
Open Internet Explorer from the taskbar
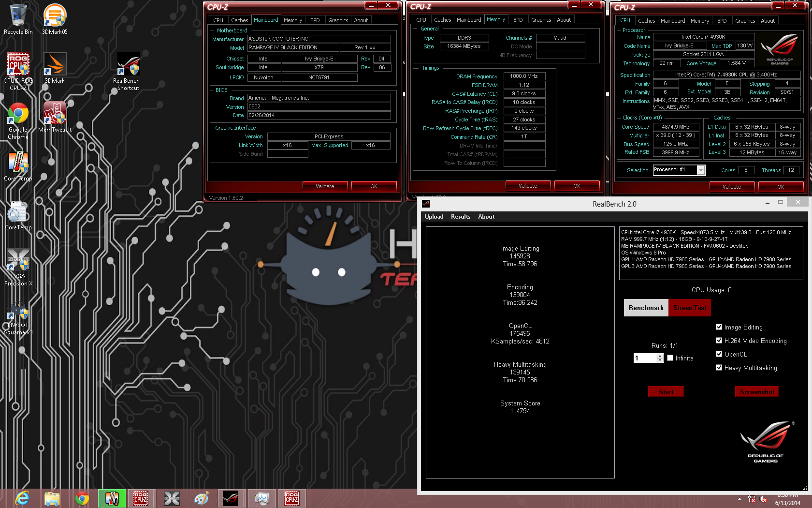pyautogui.click(x=22, y=498)
